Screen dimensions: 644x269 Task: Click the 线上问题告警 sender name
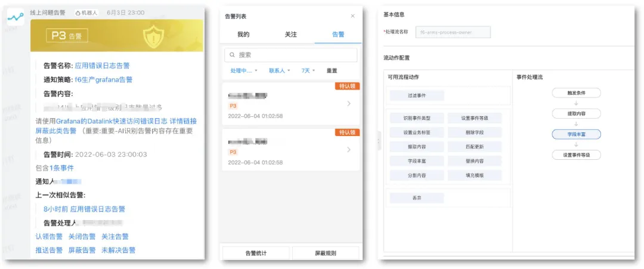coord(48,13)
